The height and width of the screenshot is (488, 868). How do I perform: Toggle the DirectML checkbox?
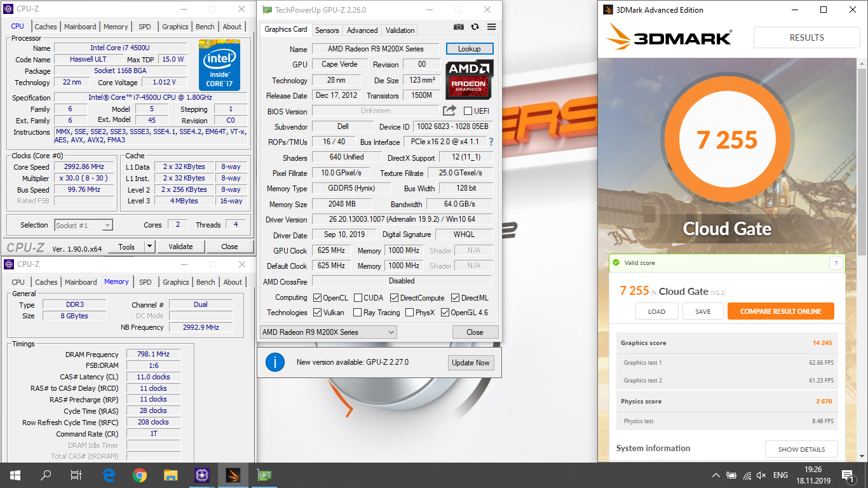[456, 297]
